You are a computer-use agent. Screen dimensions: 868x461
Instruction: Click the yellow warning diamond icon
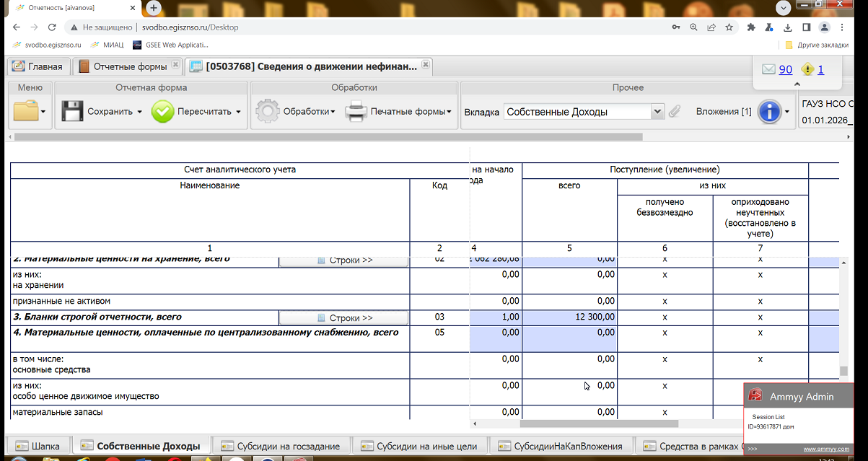pyautogui.click(x=807, y=69)
